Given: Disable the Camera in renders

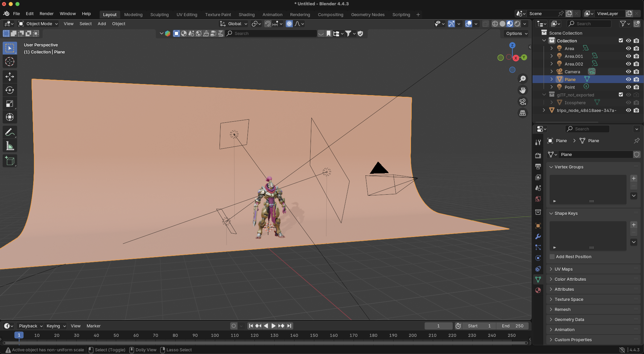Looking at the screenshot, I should (637, 72).
